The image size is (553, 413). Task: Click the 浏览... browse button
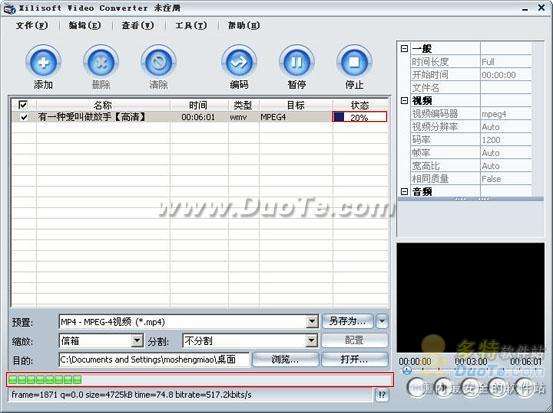pyautogui.click(x=285, y=359)
